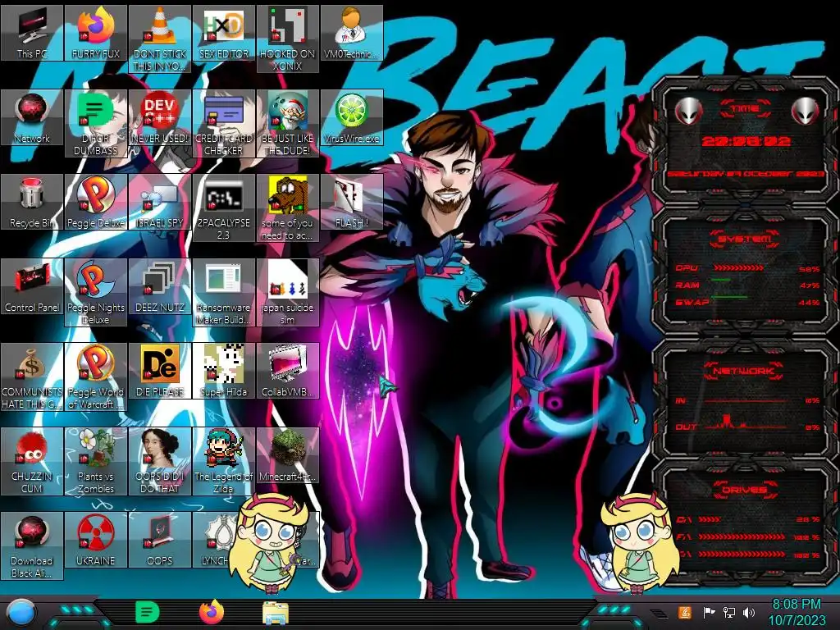Open the BE JUST LIKE THE DUDE! icon
Image resolution: width=840 pixels, height=630 pixels.
pos(287,124)
